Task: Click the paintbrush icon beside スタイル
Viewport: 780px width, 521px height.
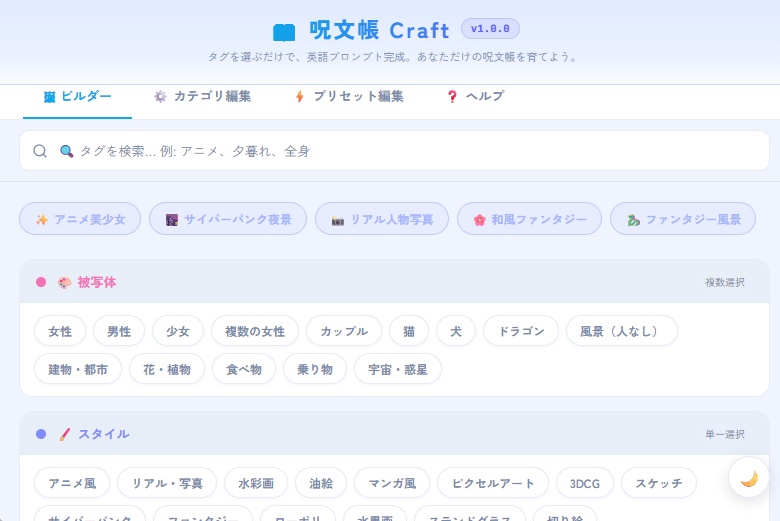Action: coord(64,434)
